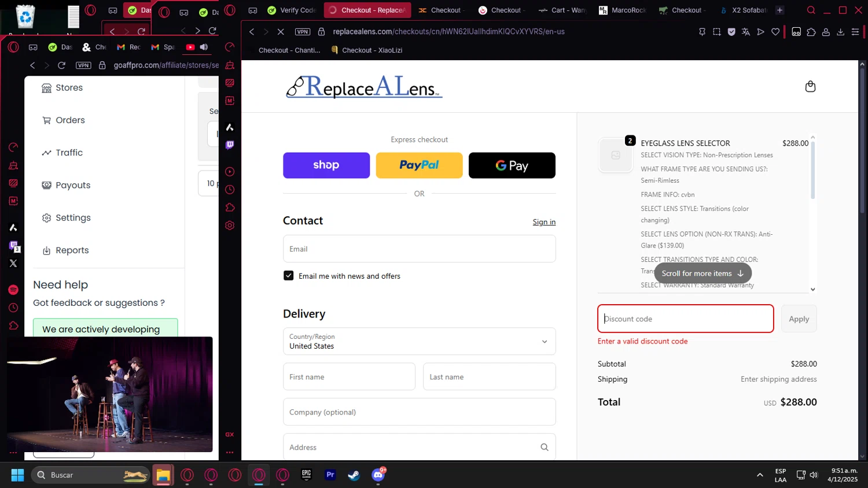The image size is (868, 488).
Task: Open the Eyeglass Lens Selector product thumbnail
Action: point(616,155)
